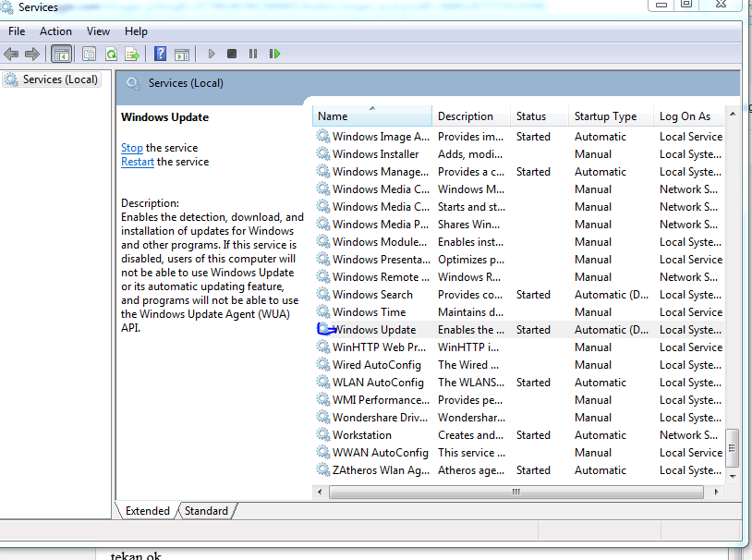Select the WMI Performance... service
This screenshot has height=560, width=752.
381,400
